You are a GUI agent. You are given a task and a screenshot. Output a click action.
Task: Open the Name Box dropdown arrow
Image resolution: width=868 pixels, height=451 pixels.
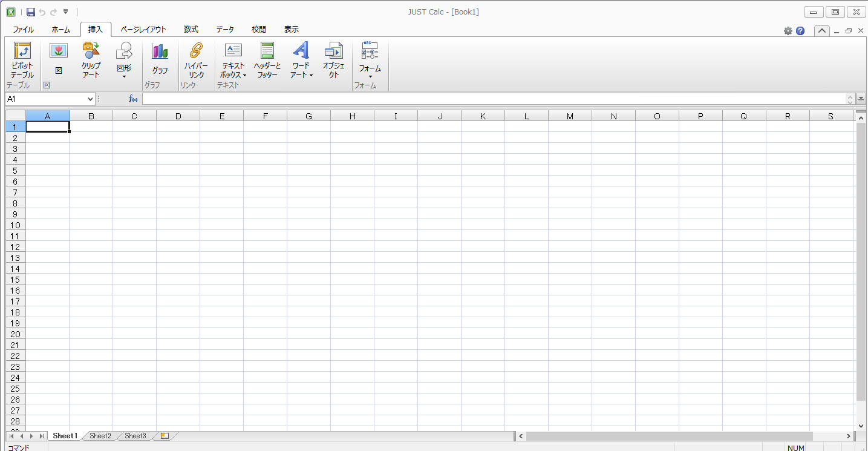(91, 99)
